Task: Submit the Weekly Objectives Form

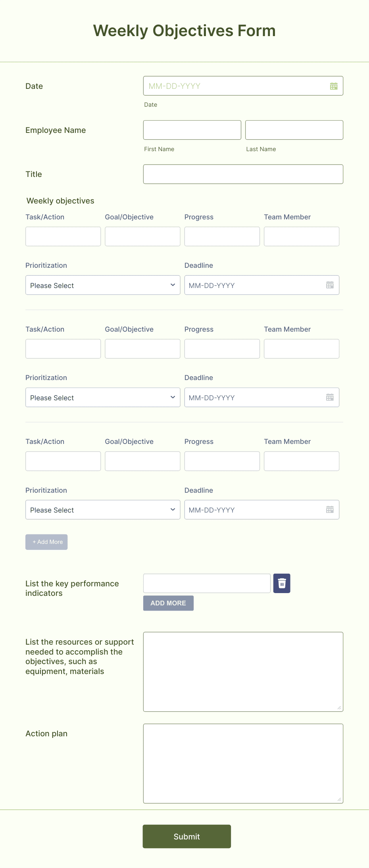Action: point(186,837)
